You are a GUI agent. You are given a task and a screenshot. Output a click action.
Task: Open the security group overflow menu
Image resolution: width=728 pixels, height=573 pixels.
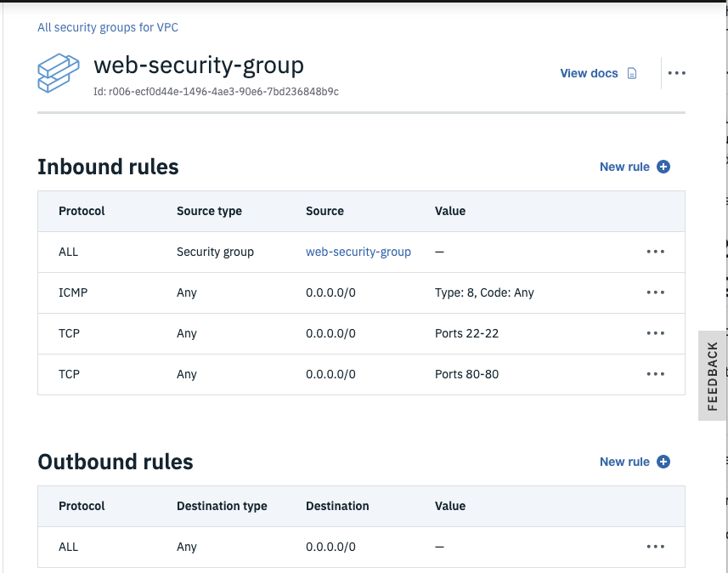point(676,73)
